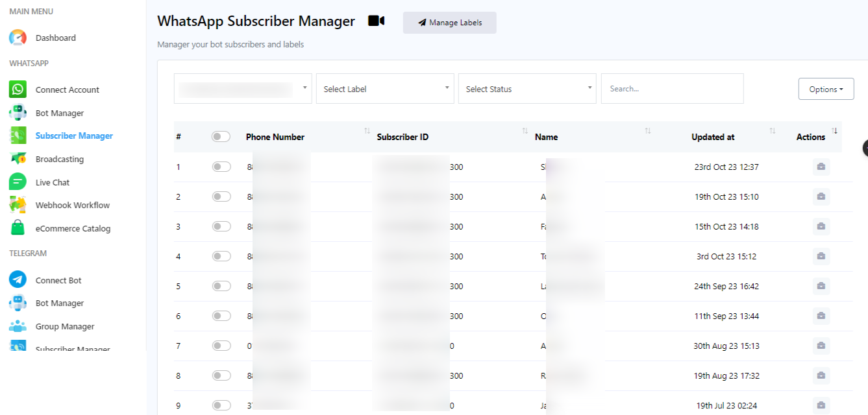Click the WhatsApp Bot Manager robot icon
Image resolution: width=868 pixels, height=415 pixels.
coord(18,113)
